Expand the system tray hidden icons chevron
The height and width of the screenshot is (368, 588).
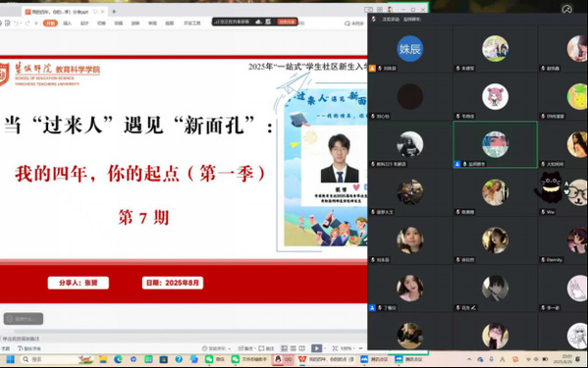[x=469, y=359]
